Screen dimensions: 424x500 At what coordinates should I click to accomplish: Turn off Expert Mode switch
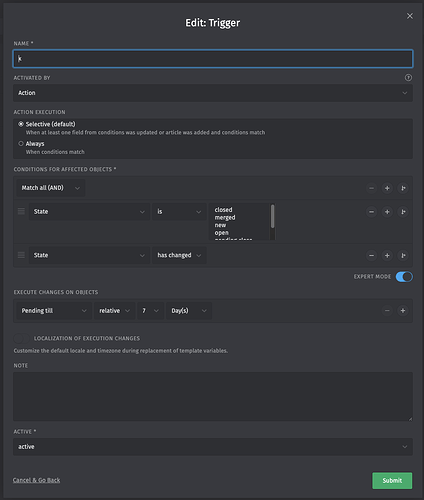(404, 277)
